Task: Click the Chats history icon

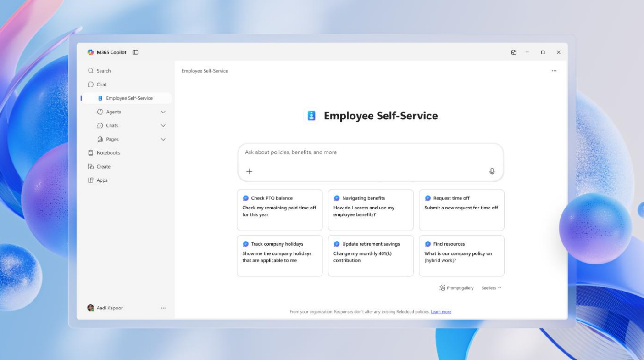Action: point(100,125)
